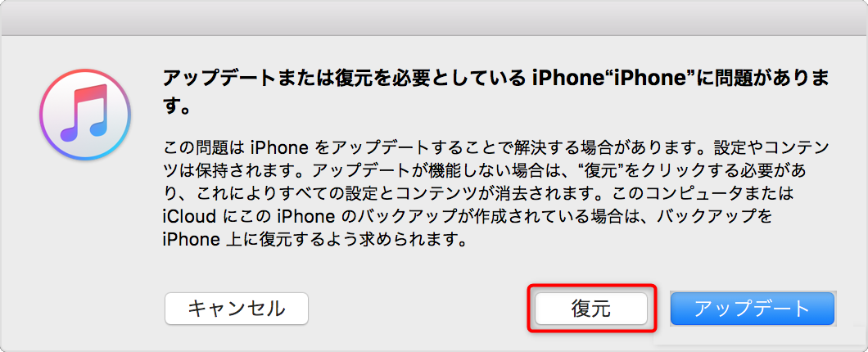The width and height of the screenshot is (868, 352).
Task: Click the キャンセル button
Action: [x=237, y=309]
